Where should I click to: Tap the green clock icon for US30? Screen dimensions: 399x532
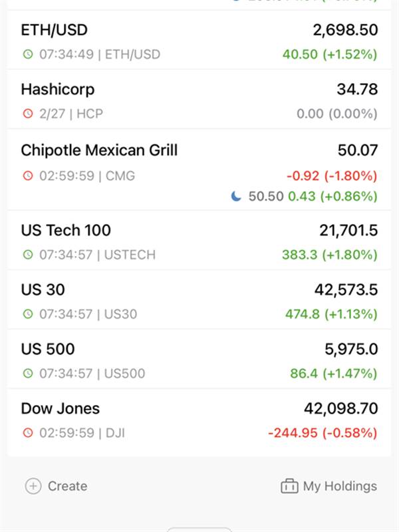coord(28,314)
